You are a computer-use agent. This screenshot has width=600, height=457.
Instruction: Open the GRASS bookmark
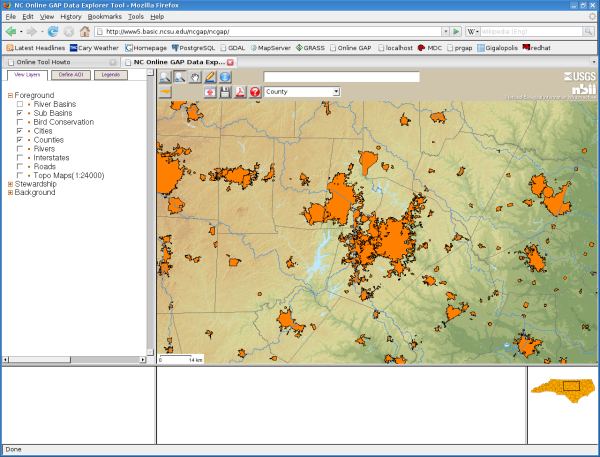tap(310, 48)
